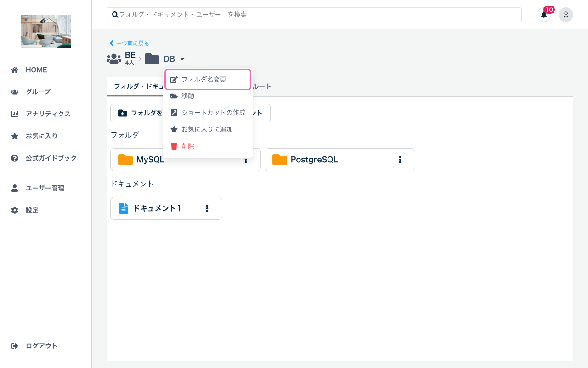Expand the DB folder dropdown arrow in breadcrumb

pos(182,59)
